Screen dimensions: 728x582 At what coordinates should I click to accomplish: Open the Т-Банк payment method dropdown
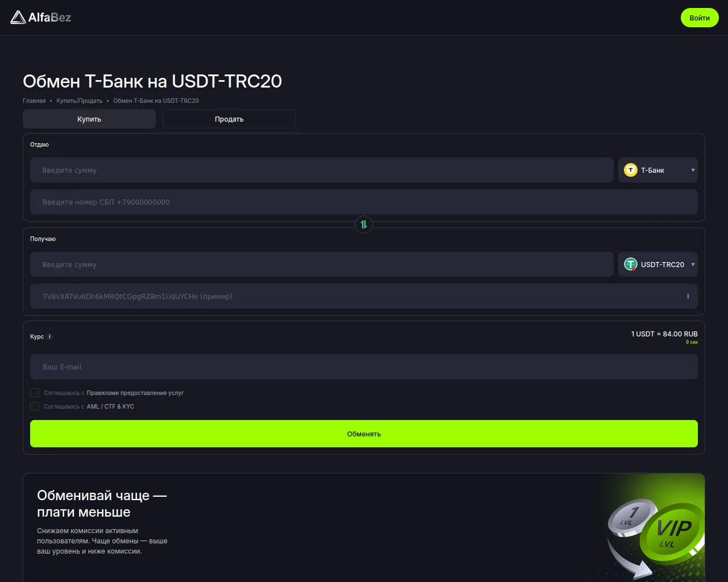coord(658,170)
